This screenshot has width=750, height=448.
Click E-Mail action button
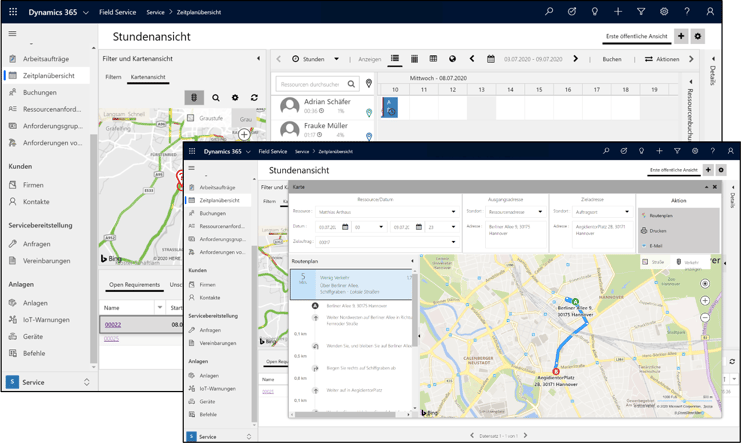679,246
